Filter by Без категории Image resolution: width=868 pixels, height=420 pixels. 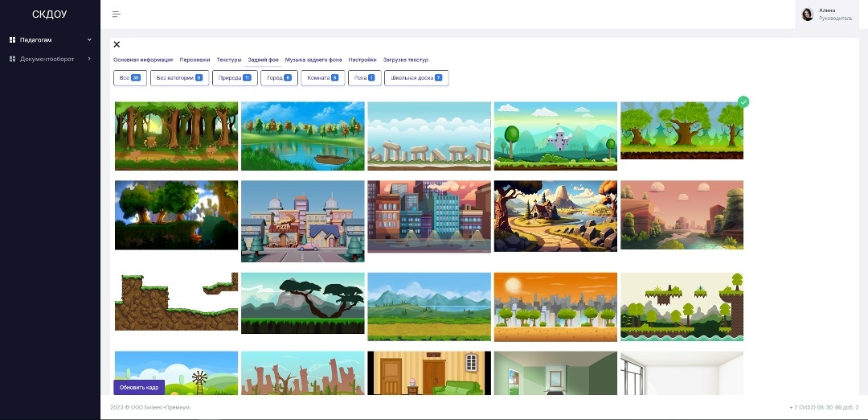[179, 78]
